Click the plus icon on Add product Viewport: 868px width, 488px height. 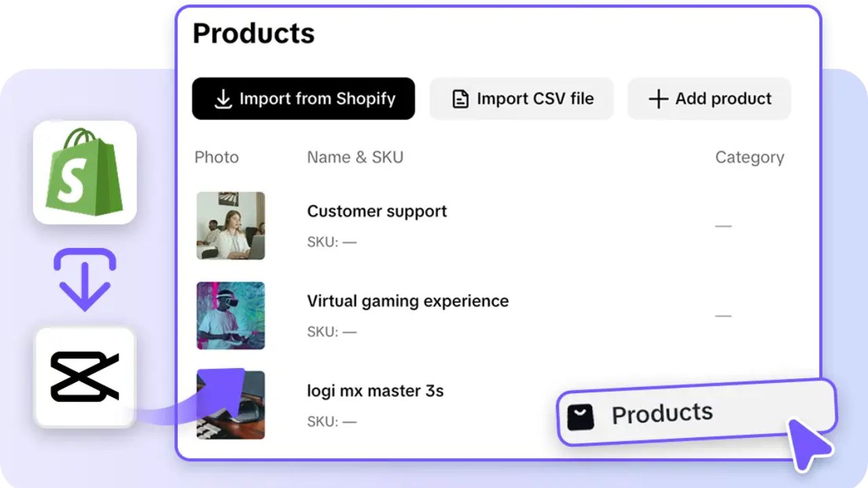pyautogui.click(x=657, y=98)
